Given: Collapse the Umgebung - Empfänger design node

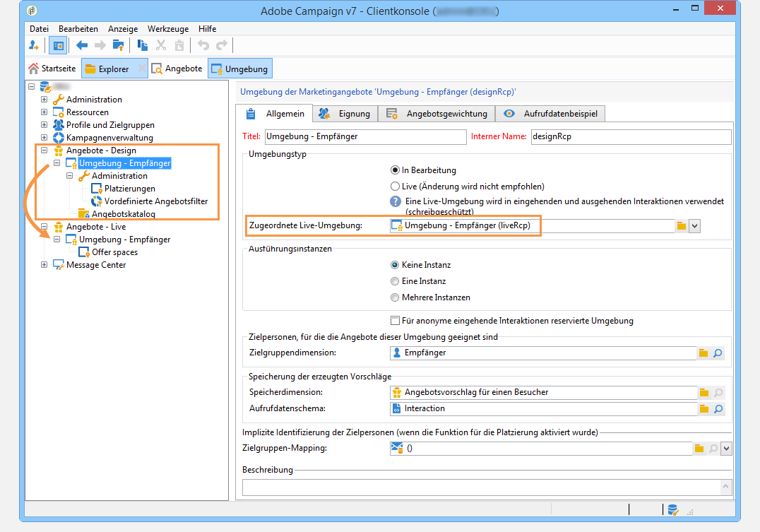Looking at the screenshot, I should point(57,163).
